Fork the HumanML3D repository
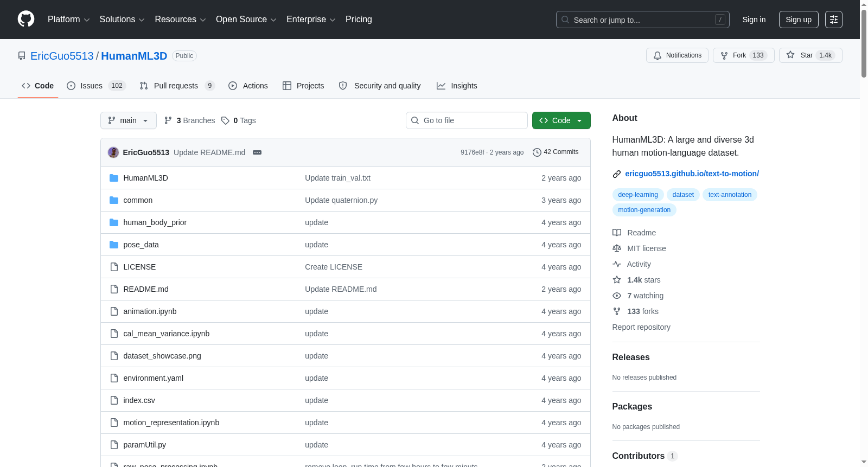The height and width of the screenshot is (467, 868). (x=743, y=55)
